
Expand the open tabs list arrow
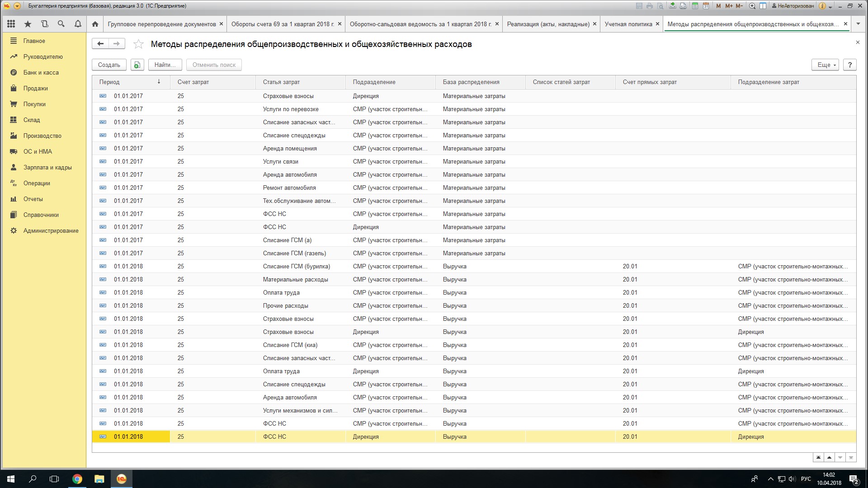[858, 24]
